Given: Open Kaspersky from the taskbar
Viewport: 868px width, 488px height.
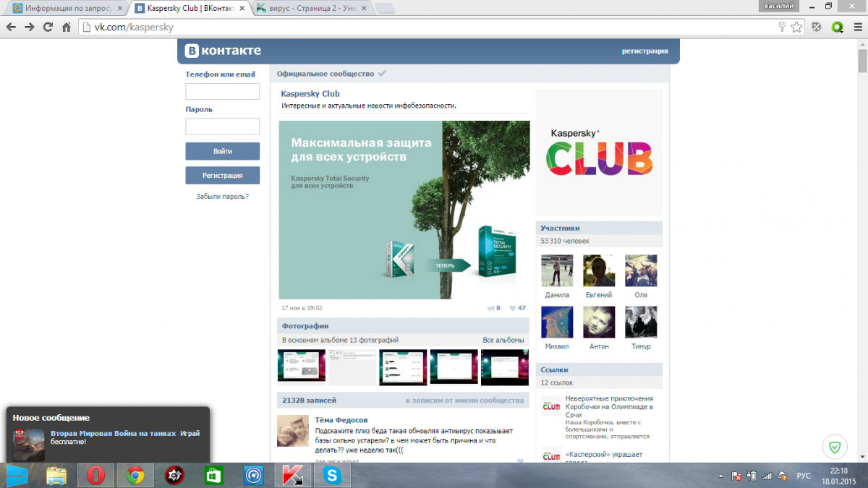Looking at the screenshot, I should (x=292, y=476).
